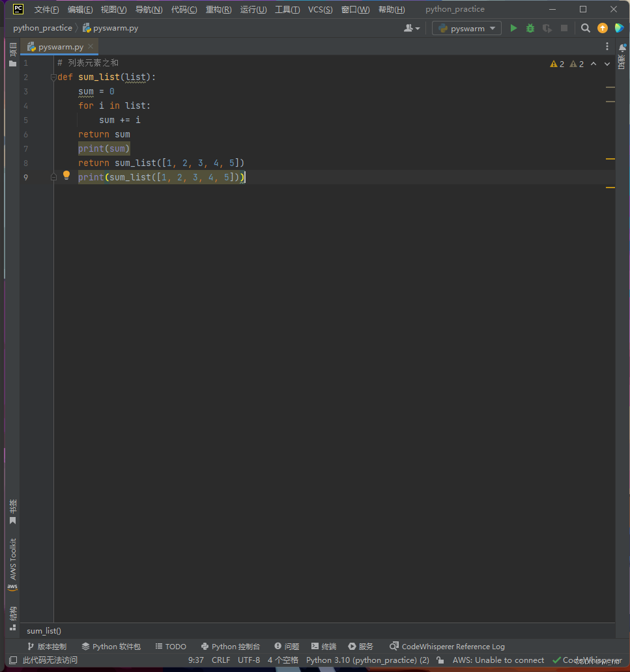The width and height of the screenshot is (630, 672).
Task: Click the Python 3.10 interpreter status item
Action: coord(367,660)
